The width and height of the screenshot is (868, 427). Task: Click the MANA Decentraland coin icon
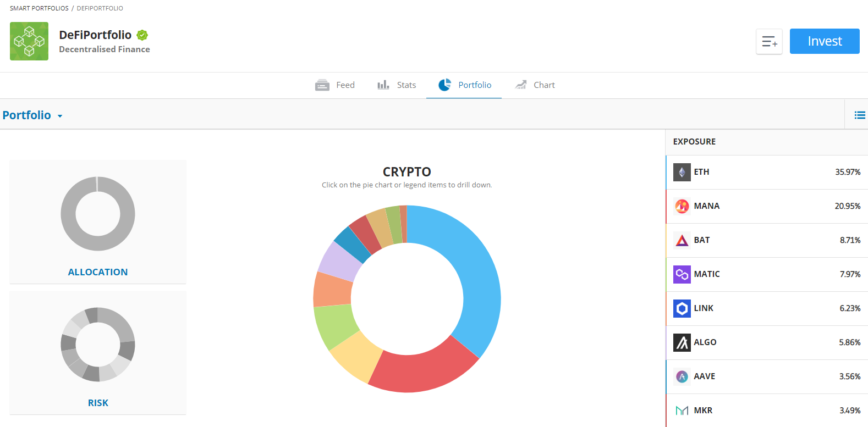coord(682,206)
